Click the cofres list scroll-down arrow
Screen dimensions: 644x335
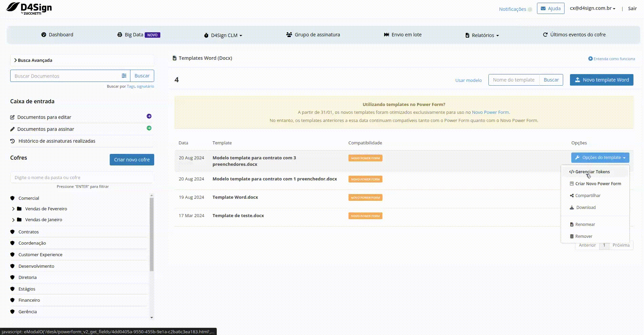point(152,318)
